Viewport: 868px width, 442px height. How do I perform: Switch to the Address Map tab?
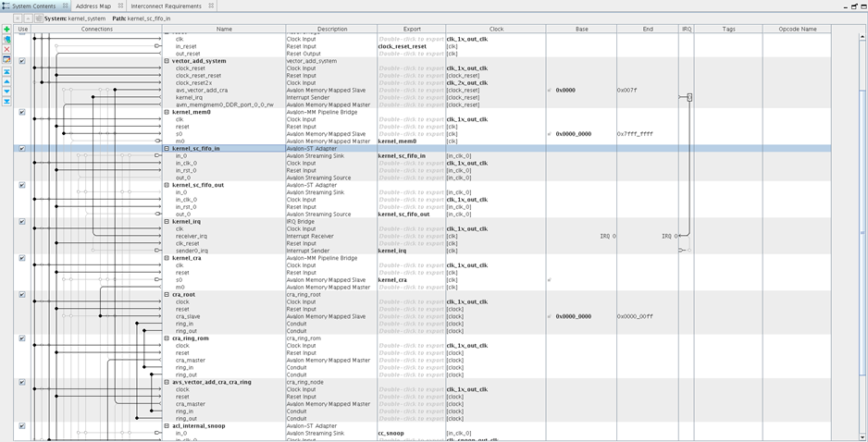click(93, 6)
